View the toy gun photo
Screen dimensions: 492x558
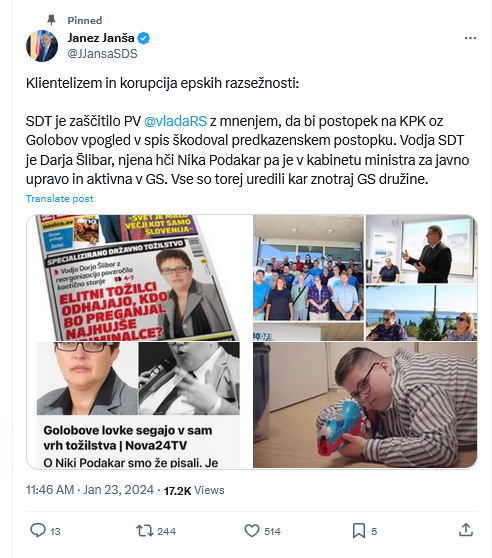coord(365,405)
